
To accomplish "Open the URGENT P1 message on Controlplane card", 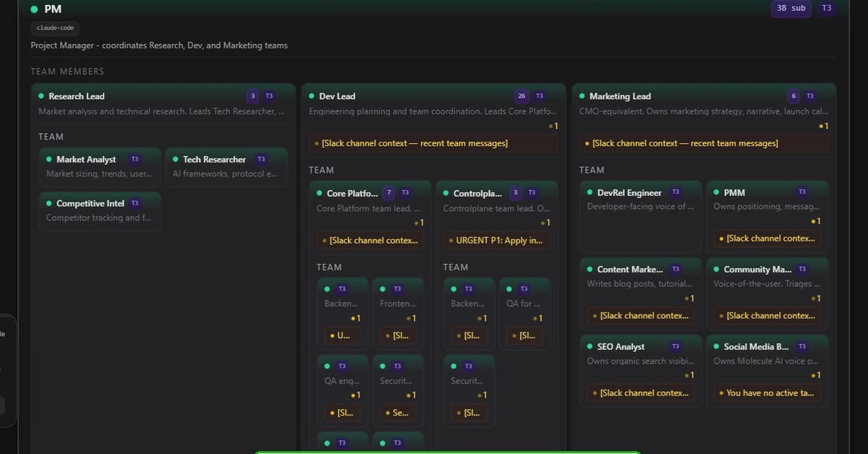I will pos(496,240).
